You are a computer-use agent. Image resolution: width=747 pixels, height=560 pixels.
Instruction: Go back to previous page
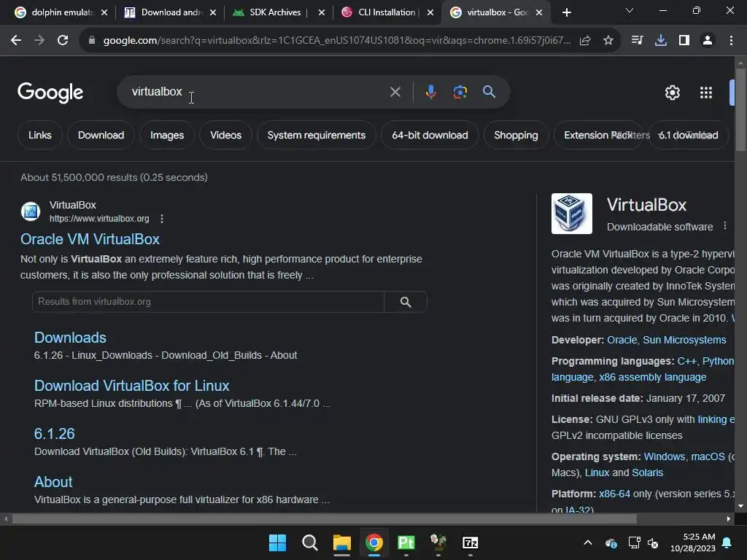(16, 41)
